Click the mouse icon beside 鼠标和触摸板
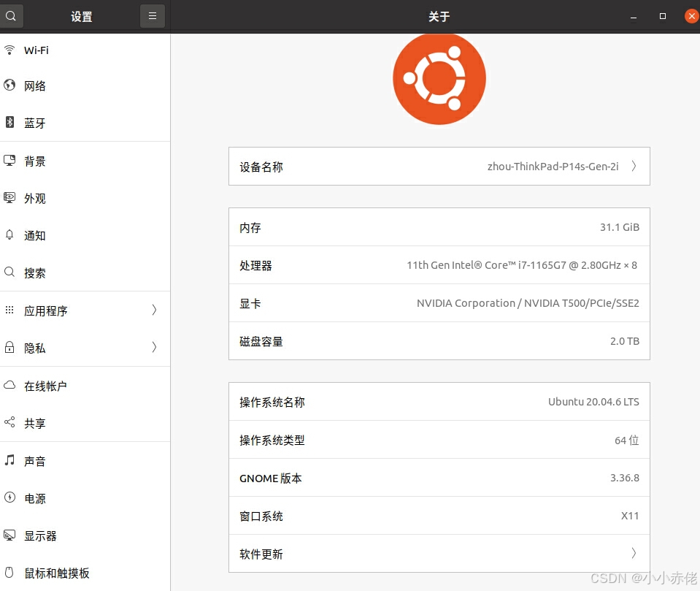Screen dimensions: 700x591 point(9,572)
